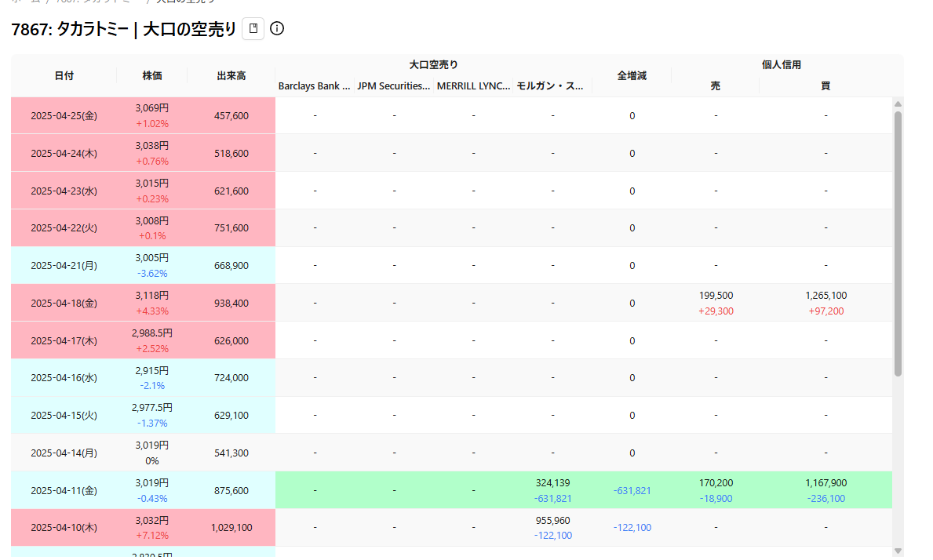Click the 売 column header under 個人信用

pyautogui.click(x=715, y=86)
